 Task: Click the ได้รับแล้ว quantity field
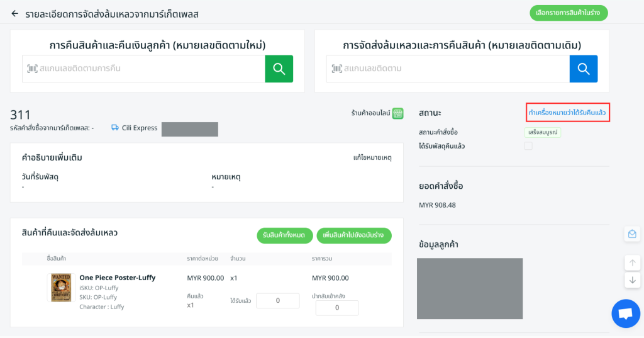point(277,301)
